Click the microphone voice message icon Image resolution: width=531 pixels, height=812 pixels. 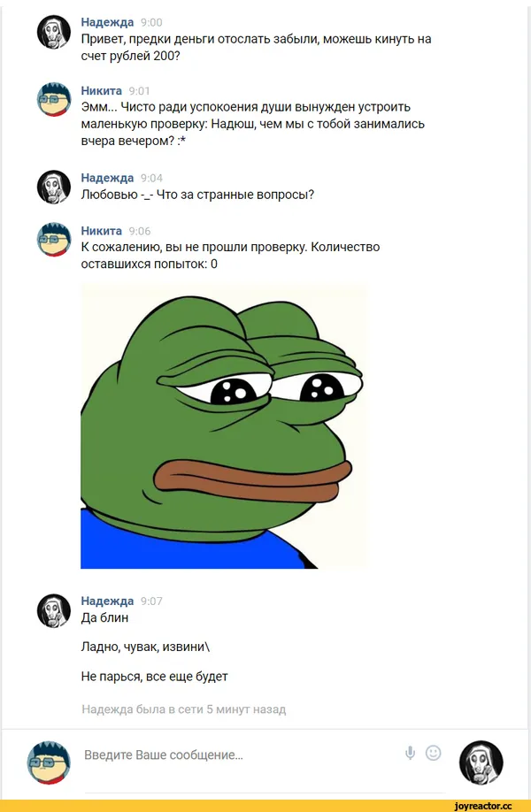(x=410, y=753)
